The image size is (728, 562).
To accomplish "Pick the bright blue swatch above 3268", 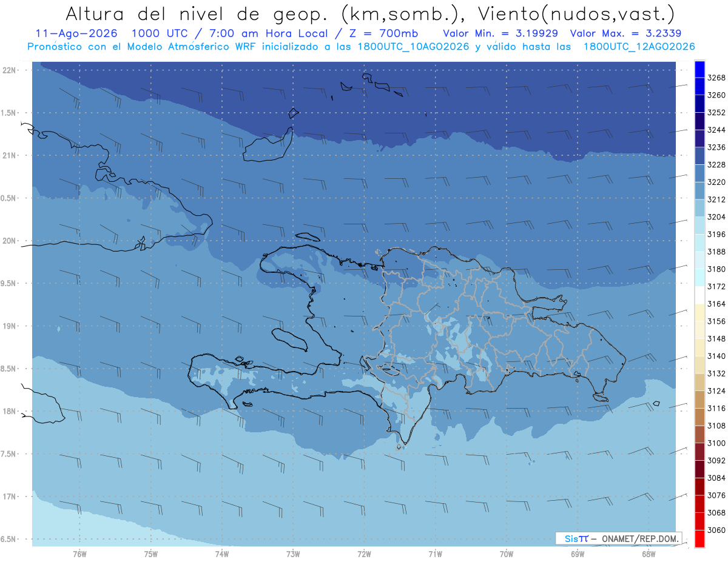I will [699, 69].
